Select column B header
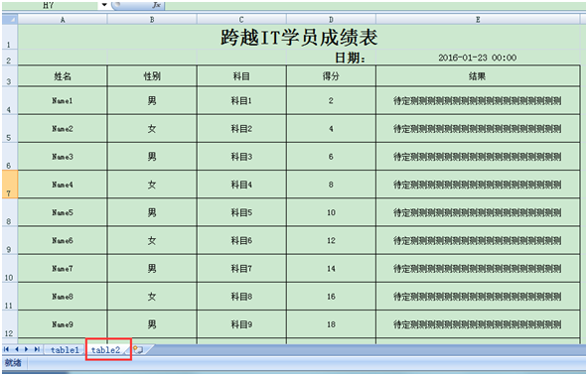This screenshot has height=376, width=588. [152, 20]
